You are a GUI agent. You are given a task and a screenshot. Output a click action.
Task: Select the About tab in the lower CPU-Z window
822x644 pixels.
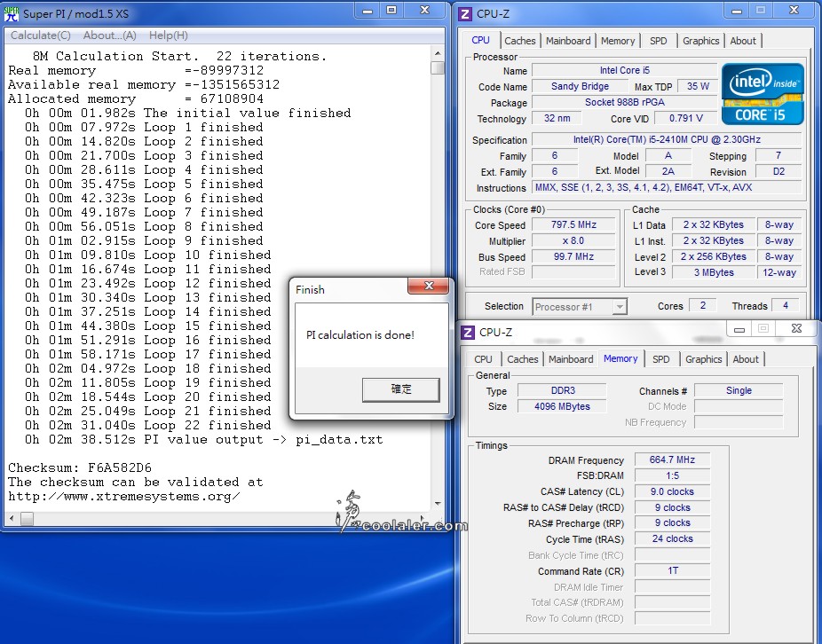point(746,359)
